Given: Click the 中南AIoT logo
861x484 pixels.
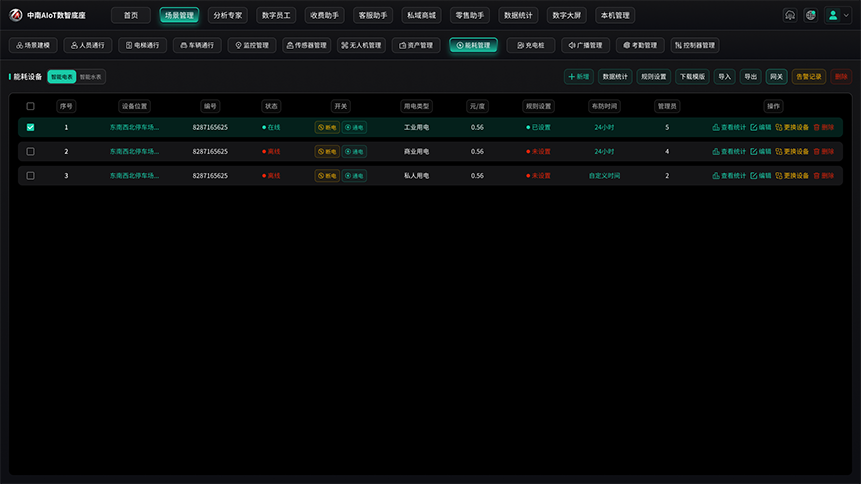Looking at the screenshot, I should coord(47,15).
